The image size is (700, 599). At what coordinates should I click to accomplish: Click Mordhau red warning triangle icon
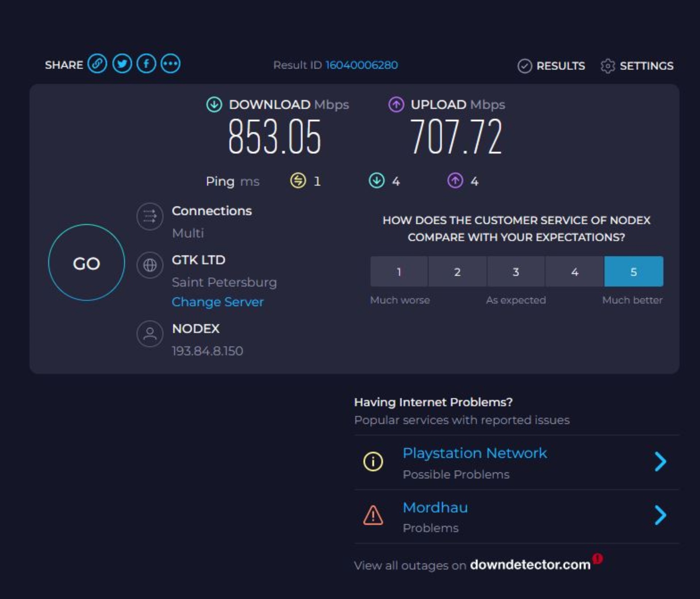pos(373,515)
